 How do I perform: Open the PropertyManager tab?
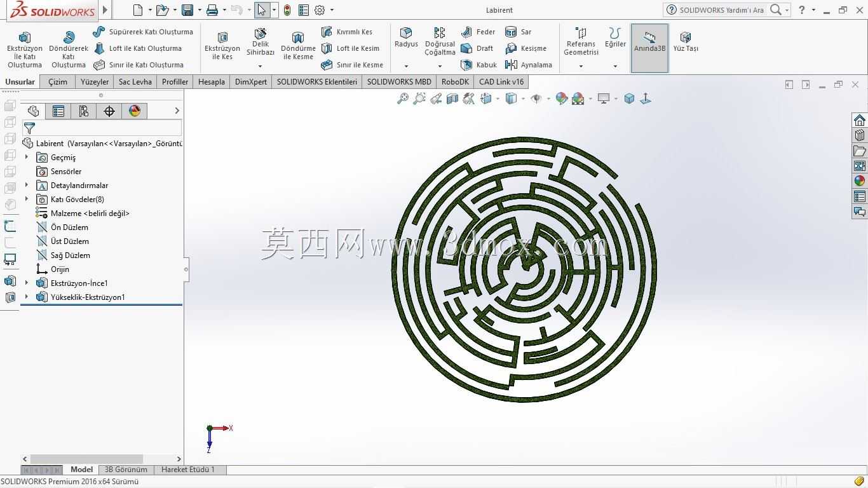point(58,111)
